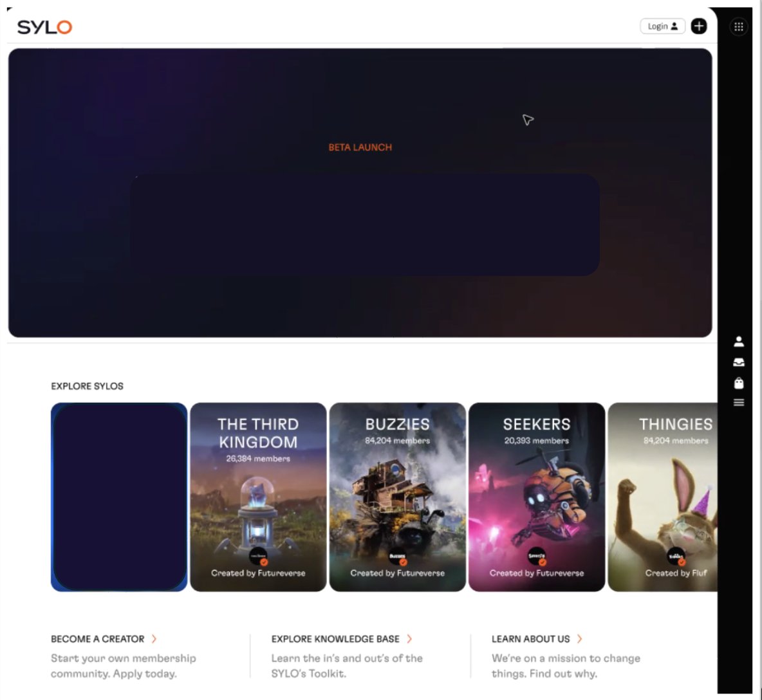
Task: Select the blank dark blue sylo card
Action: tap(119, 497)
